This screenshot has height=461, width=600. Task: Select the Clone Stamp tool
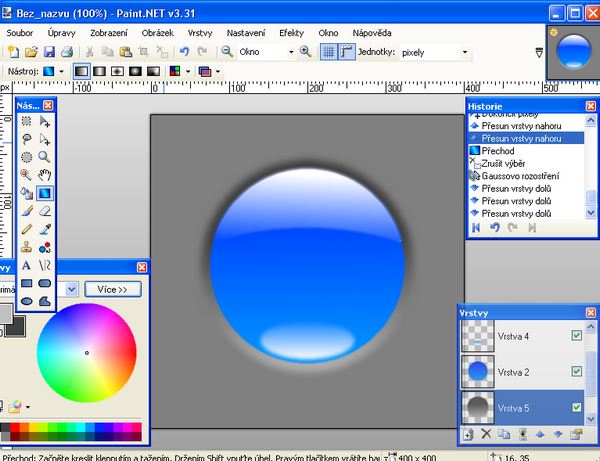[27, 247]
